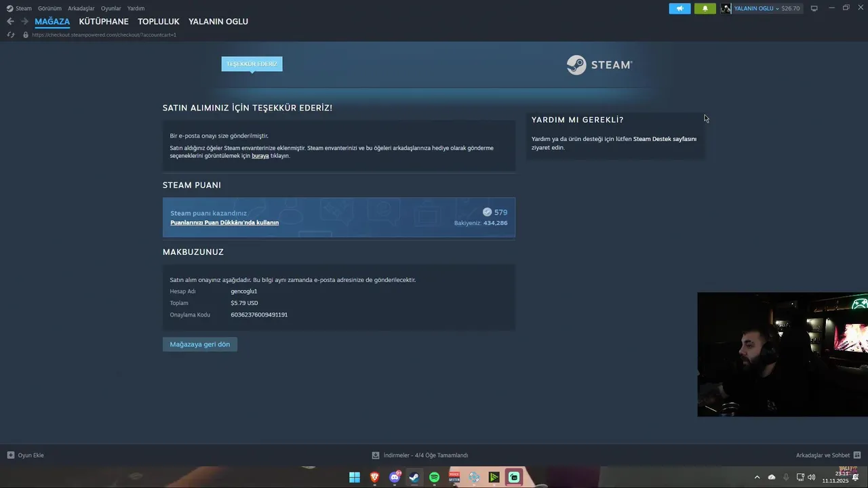Click the padlock icon beside the URL
Image resolution: width=868 pixels, height=488 pixels.
click(26, 35)
